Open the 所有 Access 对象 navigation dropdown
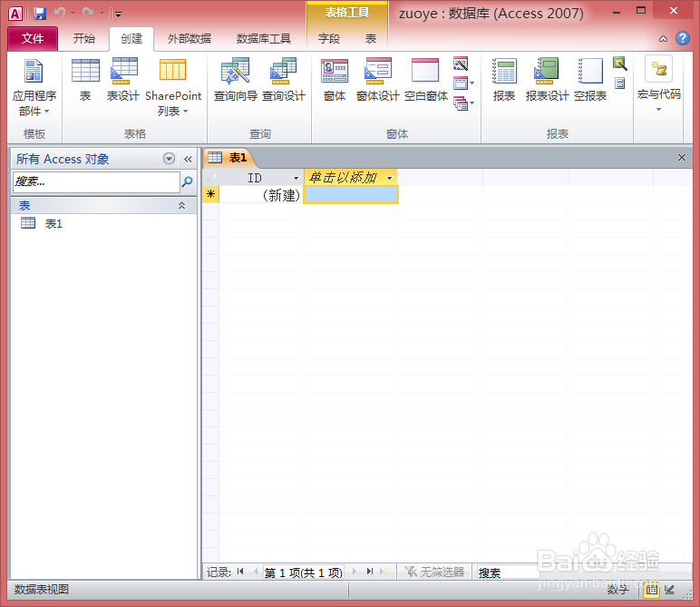The width and height of the screenshot is (700, 607). 169,159
